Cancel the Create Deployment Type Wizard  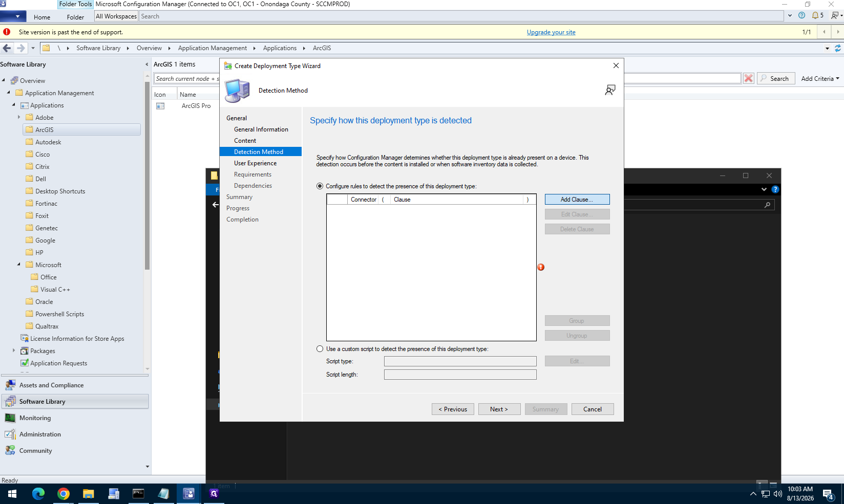593,409
